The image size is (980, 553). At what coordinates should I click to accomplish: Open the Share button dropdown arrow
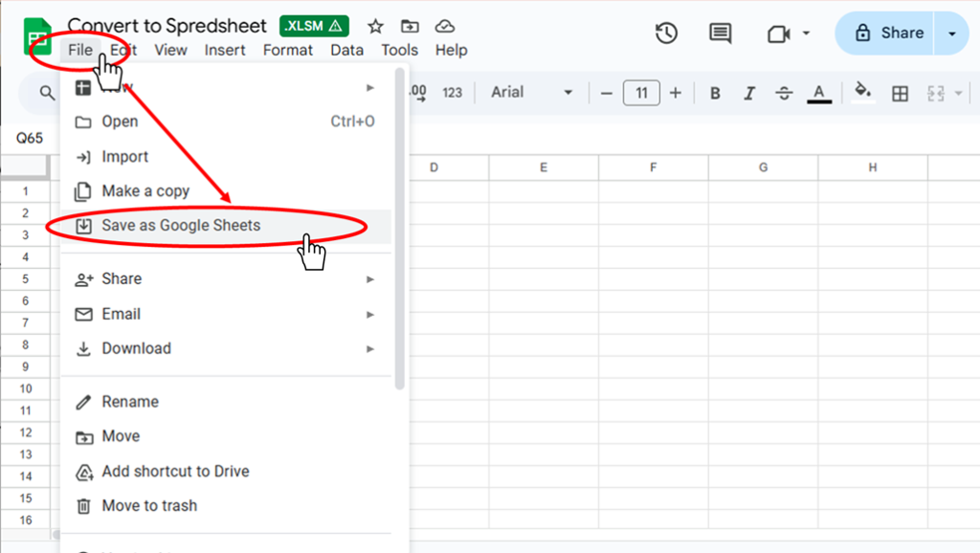click(950, 33)
